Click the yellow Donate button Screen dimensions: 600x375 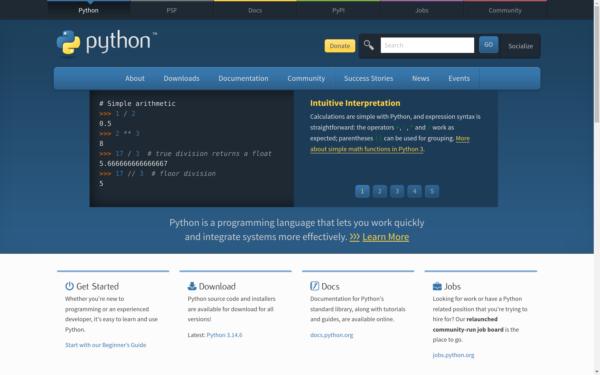tap(340, 46)
